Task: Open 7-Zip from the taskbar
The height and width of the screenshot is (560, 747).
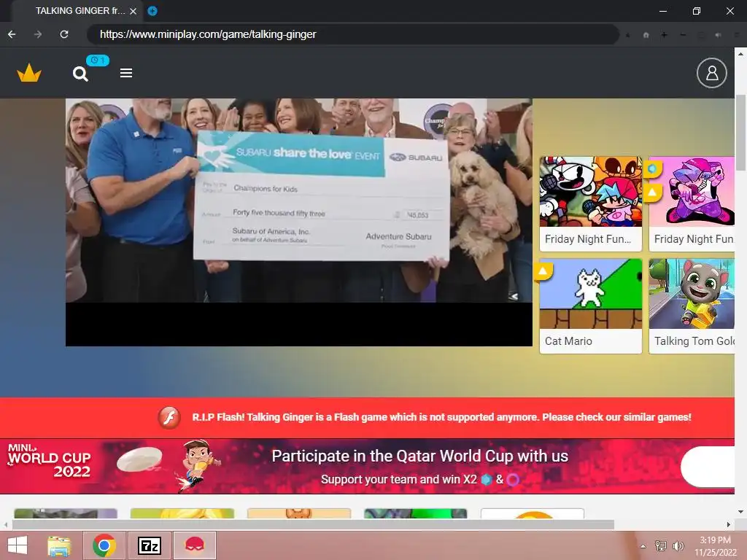Action: point(149,545)
